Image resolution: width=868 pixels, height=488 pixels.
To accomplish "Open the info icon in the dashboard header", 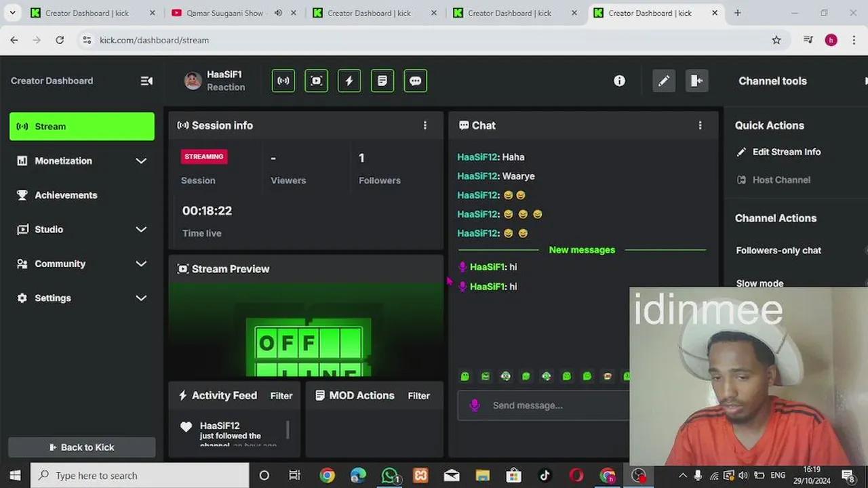I will tap(619, 81).
